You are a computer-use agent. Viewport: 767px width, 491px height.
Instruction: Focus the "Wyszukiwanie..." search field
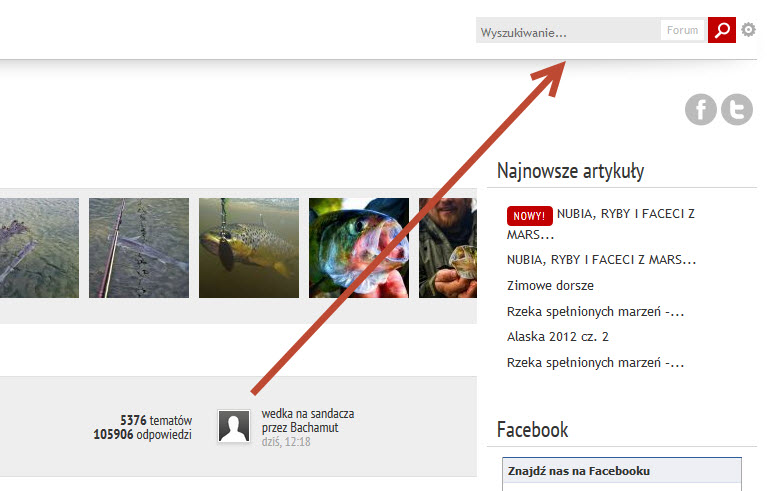pos(566,32)
